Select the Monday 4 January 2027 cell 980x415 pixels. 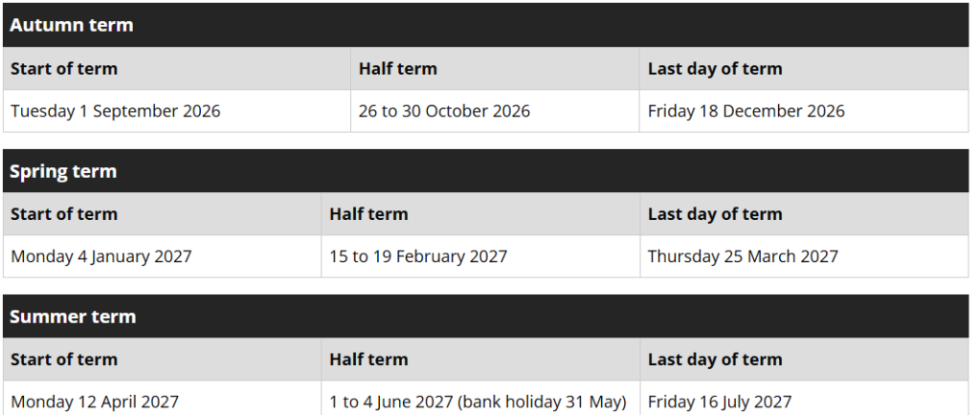[163, 256]
